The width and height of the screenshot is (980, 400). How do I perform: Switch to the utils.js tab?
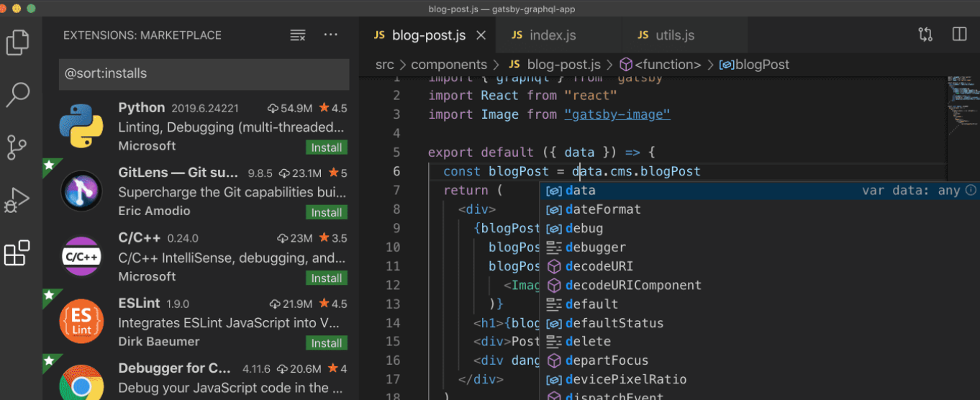tap(685, 35)
